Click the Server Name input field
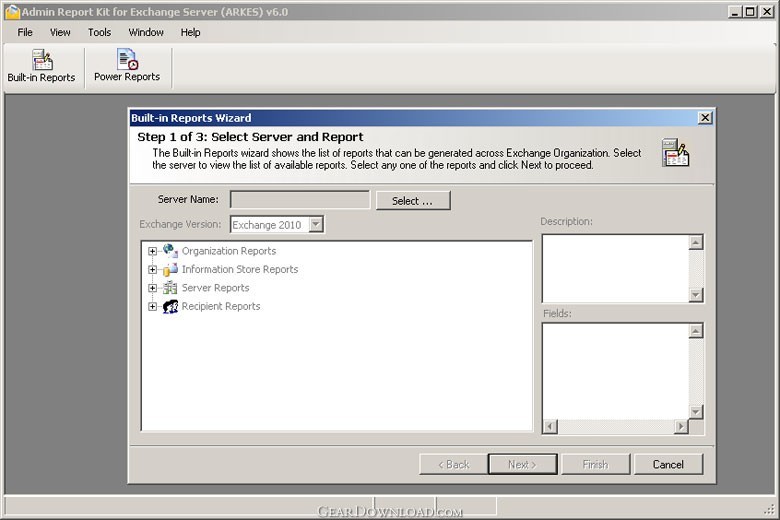780x520 pixels. (300, 200)
